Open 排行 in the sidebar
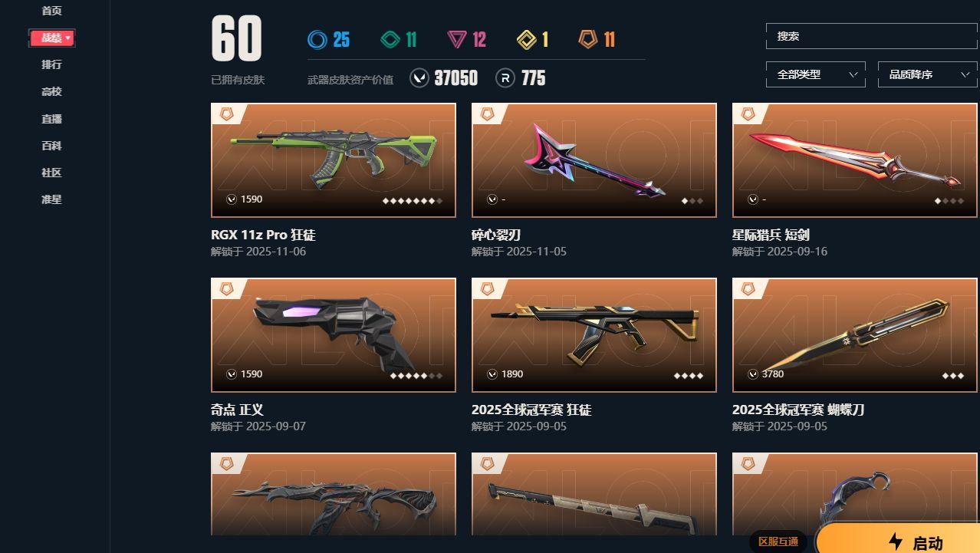Viewport: 980px width, 553px height. (52, 64)
